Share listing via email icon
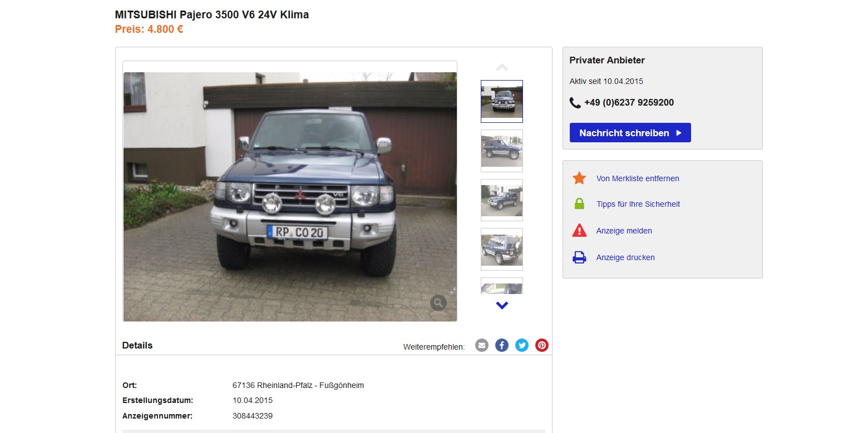The image size is (868, 433). 482,345
